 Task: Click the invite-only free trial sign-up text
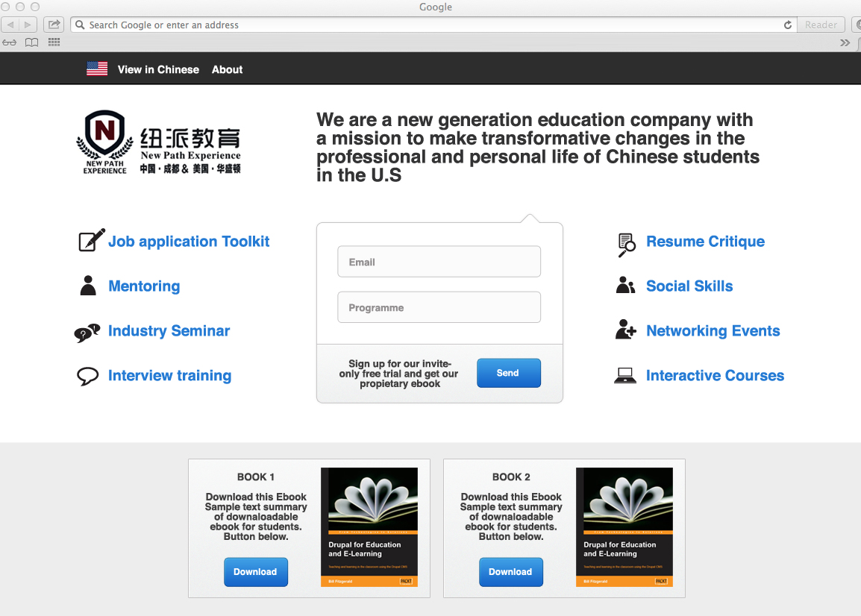click(x=399, y=374)
